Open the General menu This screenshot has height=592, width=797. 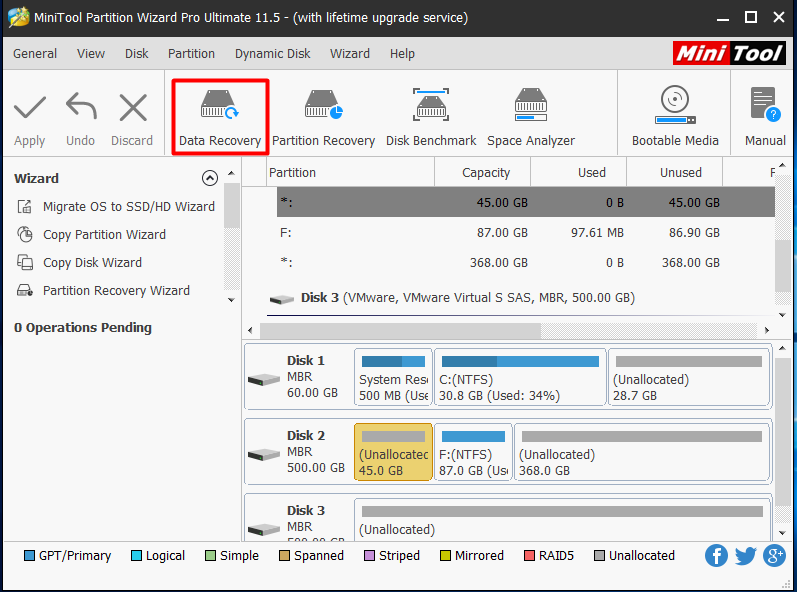click(x=35, y=53)
